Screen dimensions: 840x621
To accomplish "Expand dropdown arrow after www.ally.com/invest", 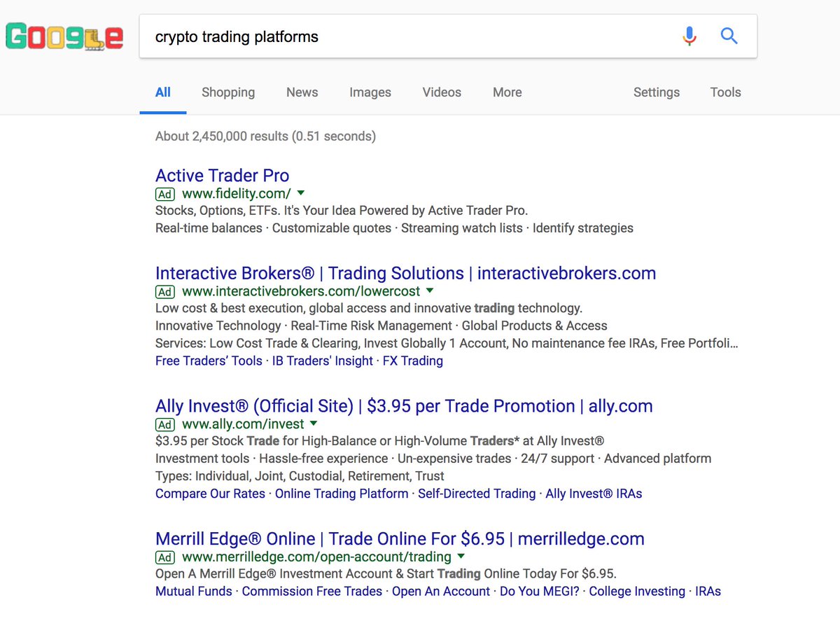I will pyautogui.click(x=314, y=424).
